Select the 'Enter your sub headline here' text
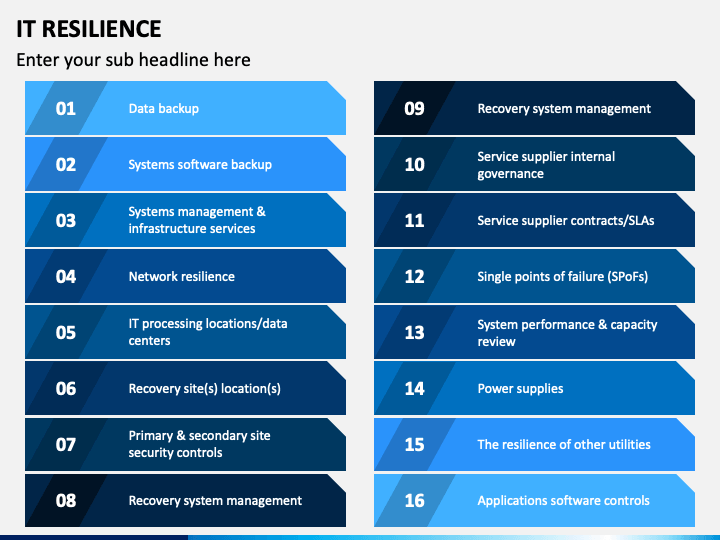 (x=133, y=60)
